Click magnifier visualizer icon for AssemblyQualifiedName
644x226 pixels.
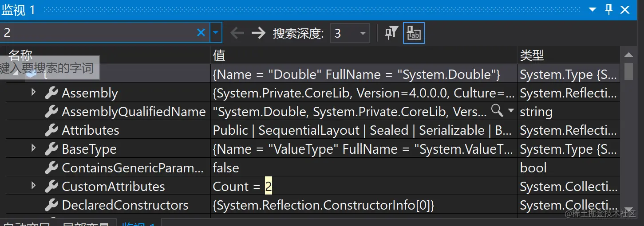pyautogui.click(x=497, y=111)
